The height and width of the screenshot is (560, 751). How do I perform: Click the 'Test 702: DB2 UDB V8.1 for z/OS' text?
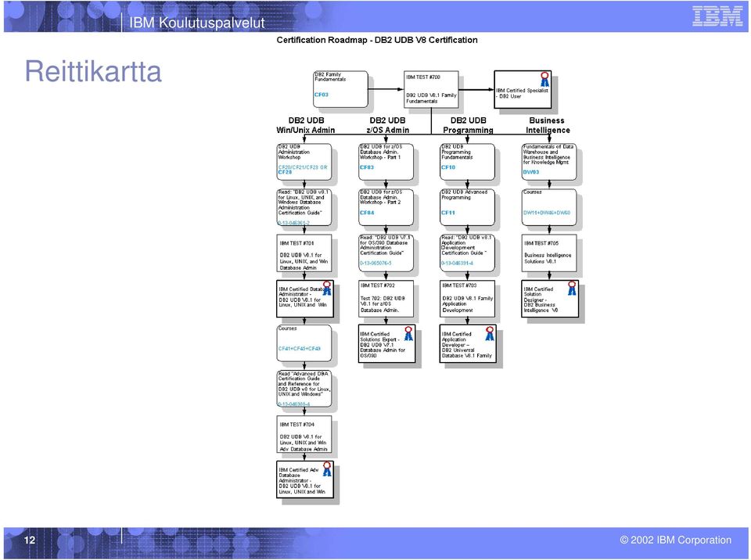tap(383, 304)
